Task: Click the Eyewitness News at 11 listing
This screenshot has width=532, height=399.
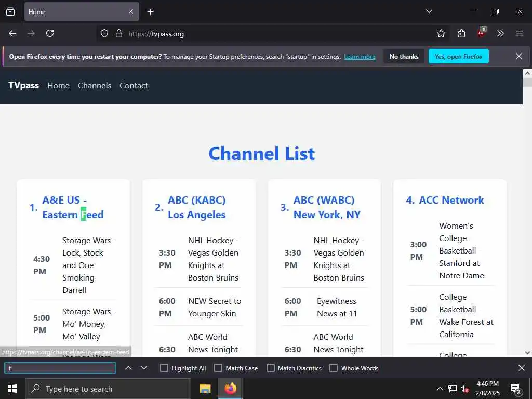Action: pos(337,307)
